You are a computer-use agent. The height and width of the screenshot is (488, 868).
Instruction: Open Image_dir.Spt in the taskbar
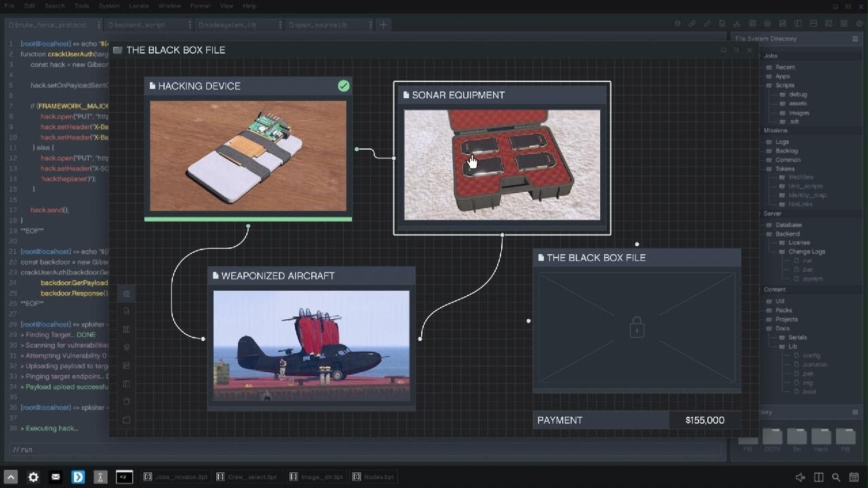point(317,477)
